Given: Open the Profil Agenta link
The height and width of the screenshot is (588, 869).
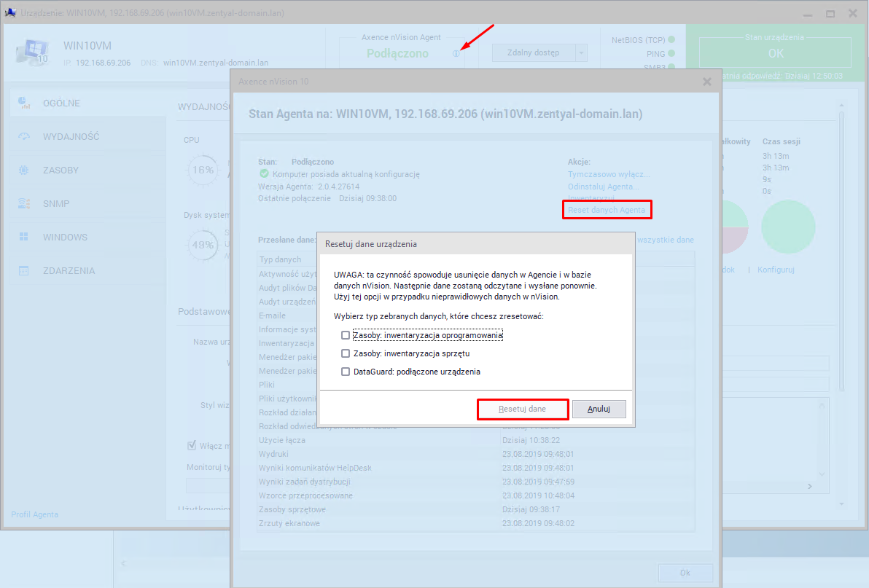Looking at the screenshot, I should pyautogui.click(x=34, y=514).
